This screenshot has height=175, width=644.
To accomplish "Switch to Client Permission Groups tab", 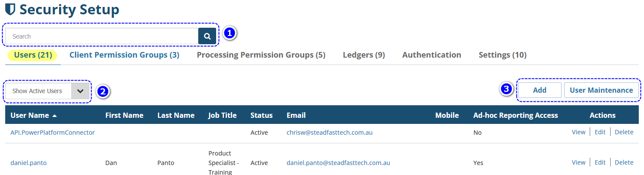I will click(x=124, y=55).
